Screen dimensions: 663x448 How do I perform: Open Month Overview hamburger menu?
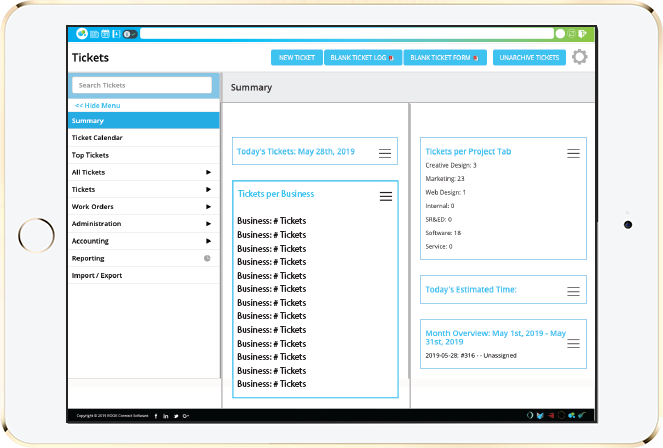[x=573, y=343]
